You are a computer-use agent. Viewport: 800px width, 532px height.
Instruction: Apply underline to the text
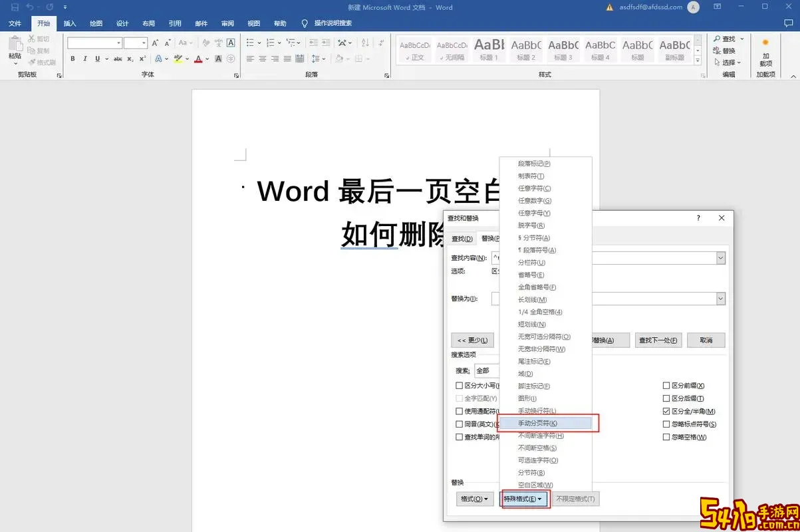tap(98, 59)
